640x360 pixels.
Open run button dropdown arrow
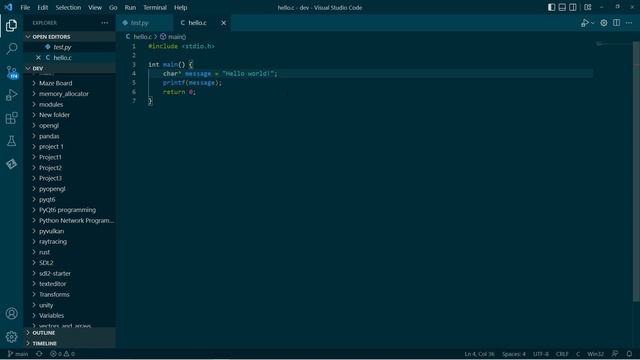[593, 23]
